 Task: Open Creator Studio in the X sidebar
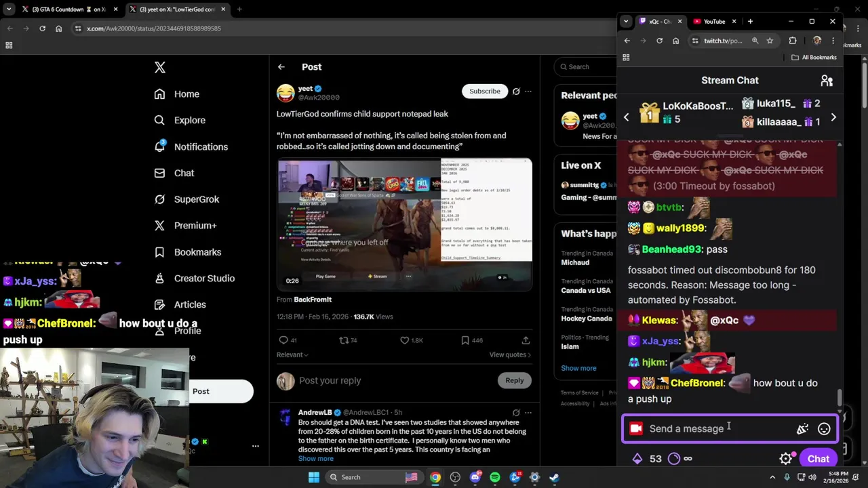[x=194, y=279]
